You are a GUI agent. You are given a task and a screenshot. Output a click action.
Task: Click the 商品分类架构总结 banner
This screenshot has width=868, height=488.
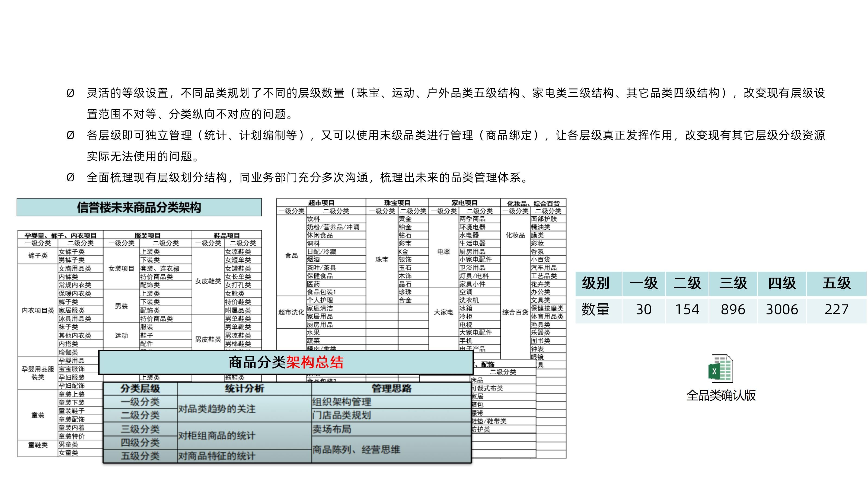[286, 362]
